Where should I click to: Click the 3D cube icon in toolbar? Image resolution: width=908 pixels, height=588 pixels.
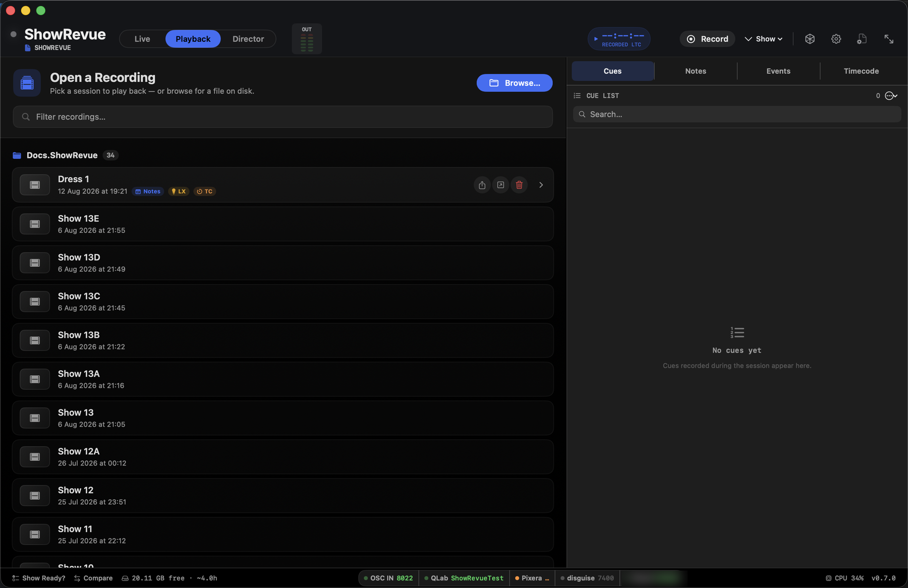point(810,39)
